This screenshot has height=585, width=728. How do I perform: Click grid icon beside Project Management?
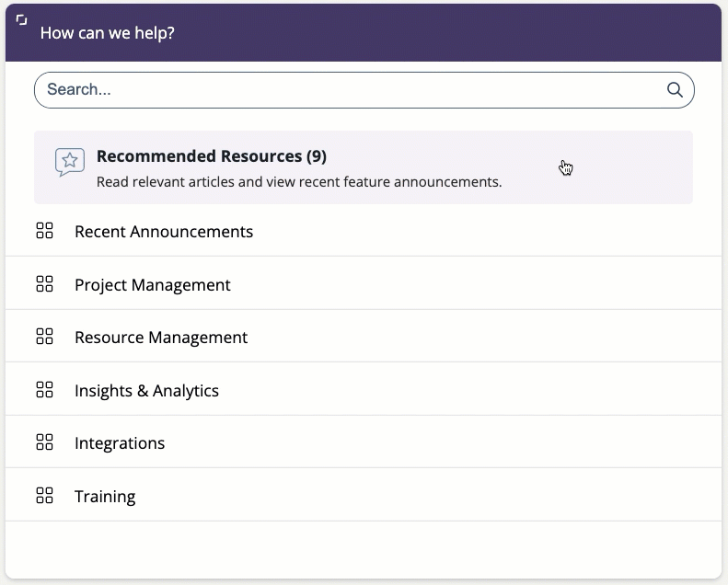[44, 284]
